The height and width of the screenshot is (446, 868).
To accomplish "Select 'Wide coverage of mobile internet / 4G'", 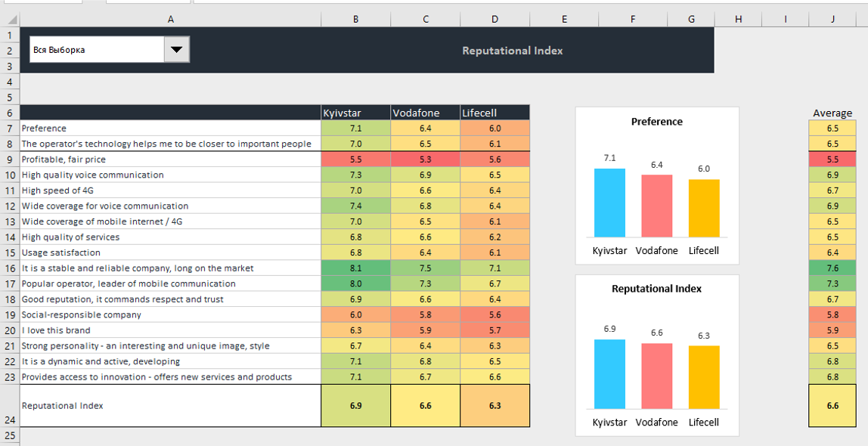I will [x=171, y=221].
